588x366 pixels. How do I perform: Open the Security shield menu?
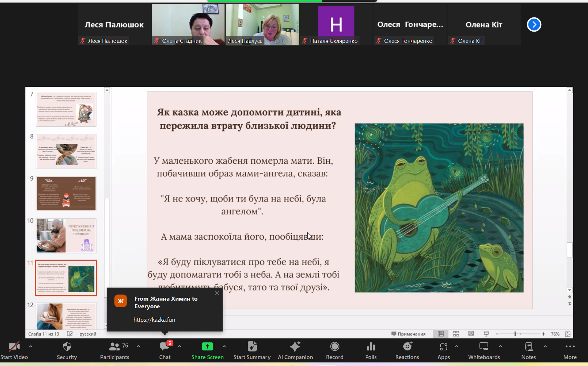click(x=67, y=350)
